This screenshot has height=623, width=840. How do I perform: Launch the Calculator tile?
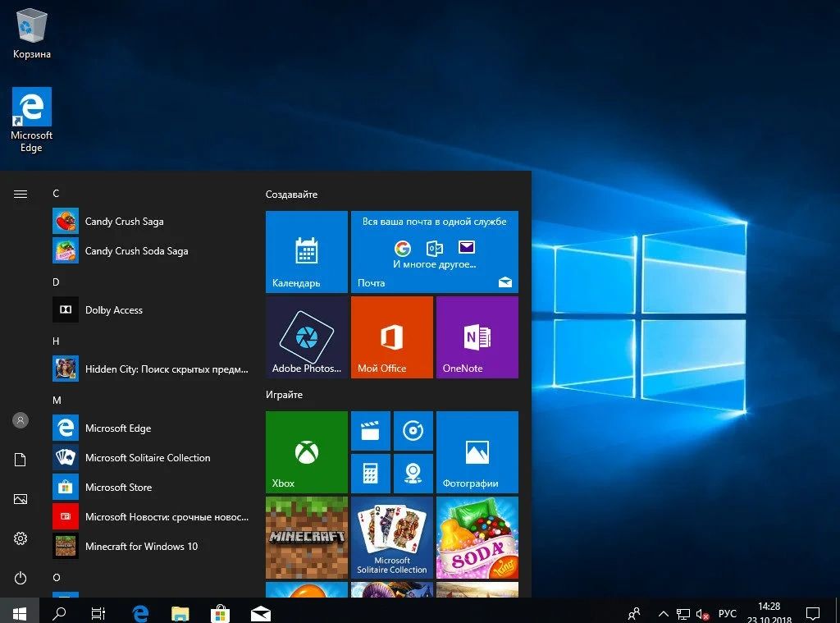pyautogui.click(x=371, y=472)
